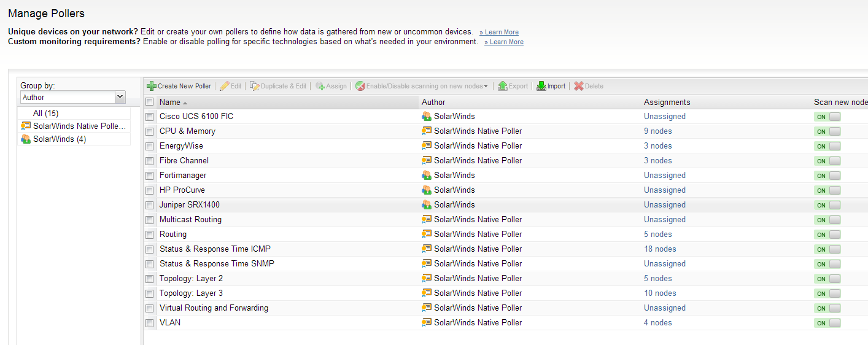Click author icon in VLAN row
Screen dimensions: 868x345
tap(427, 322)
